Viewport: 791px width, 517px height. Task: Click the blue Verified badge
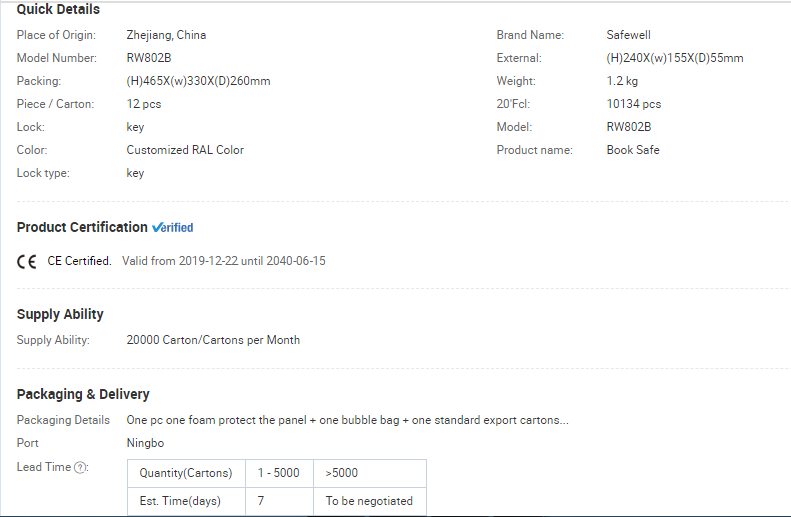(x=173, y=227)
